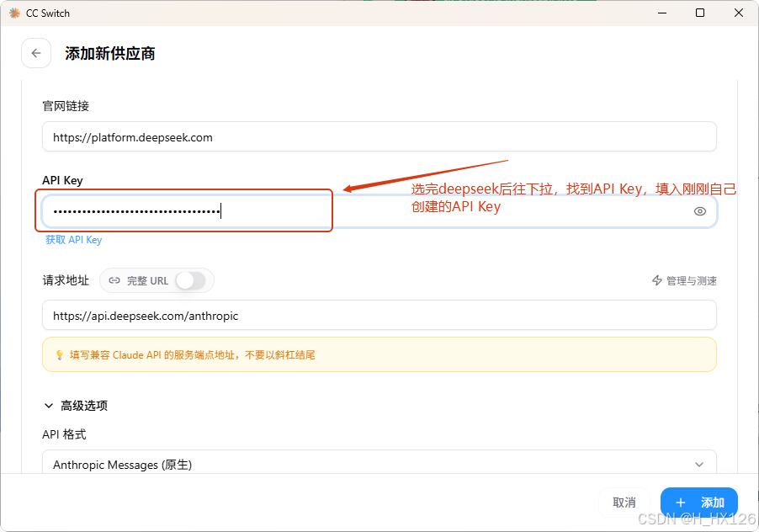Click the 添加 add provider button
Image resolution: width=759 pixels, height=532 pixels.
699,503
